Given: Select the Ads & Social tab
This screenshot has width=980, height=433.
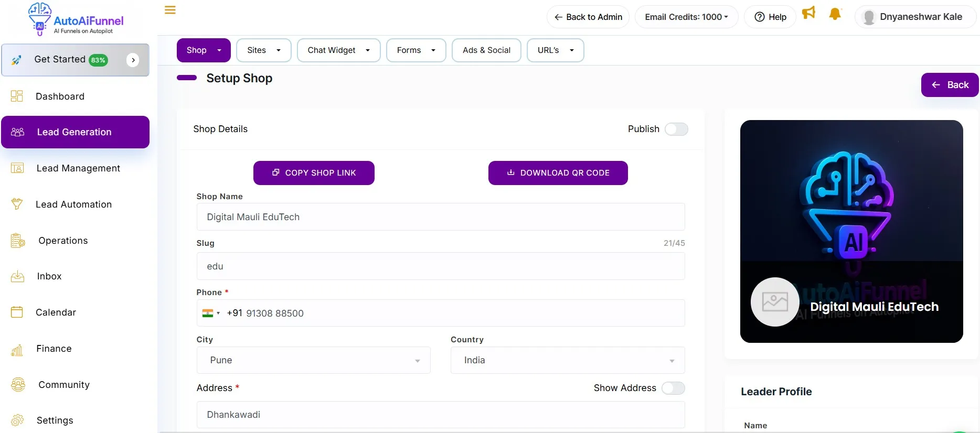Looking at the screenshot, I should [x=486, y=50].
